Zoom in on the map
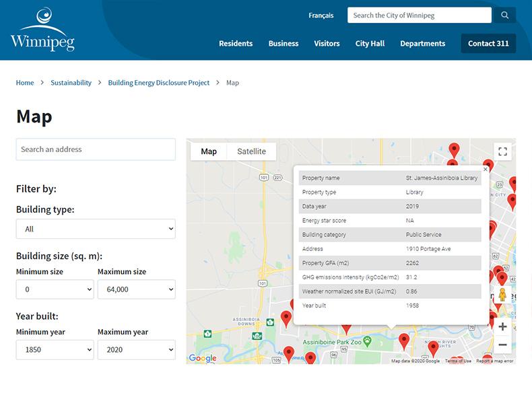The width and height of the screenshot is (532, 397). [x=502, y=327]
